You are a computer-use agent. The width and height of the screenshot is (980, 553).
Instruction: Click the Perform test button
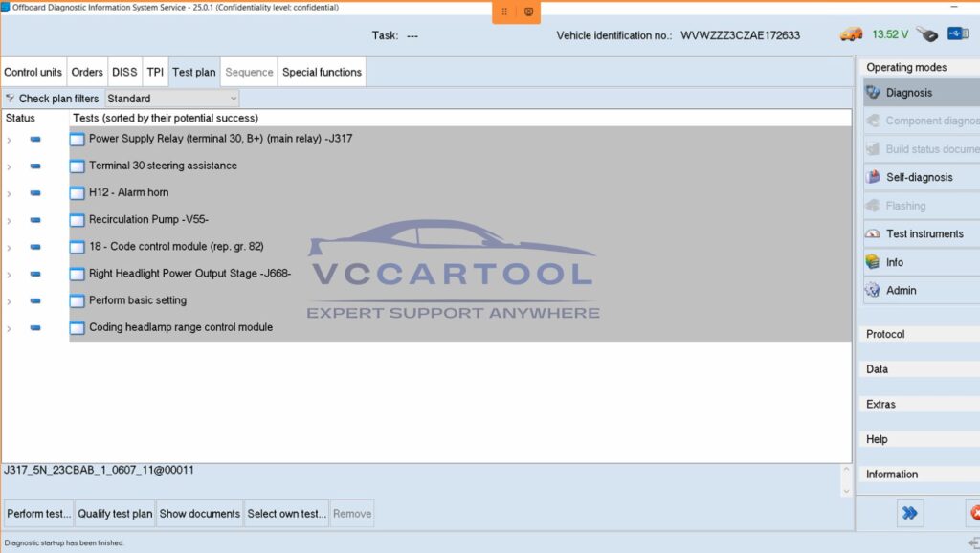38,513
